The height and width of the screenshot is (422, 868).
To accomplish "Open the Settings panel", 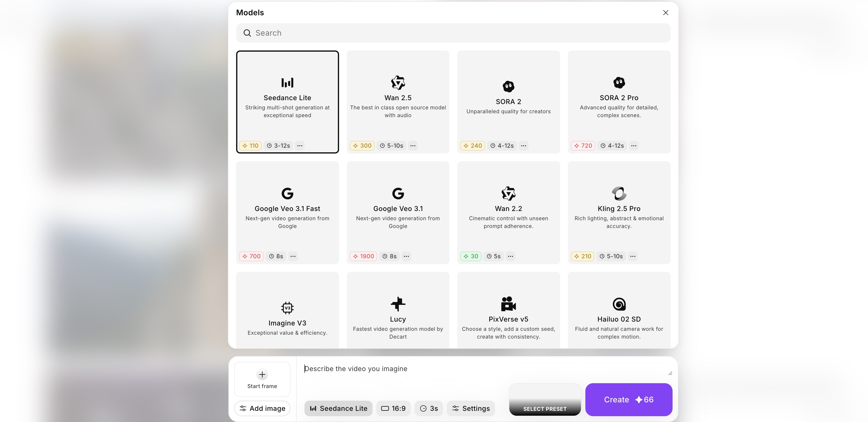I will coord(471,408).
